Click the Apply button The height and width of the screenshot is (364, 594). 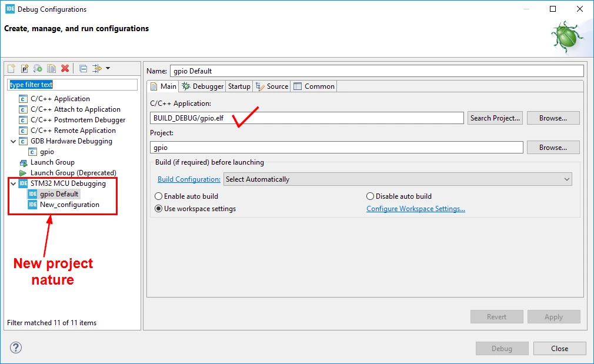coord(553,316)
